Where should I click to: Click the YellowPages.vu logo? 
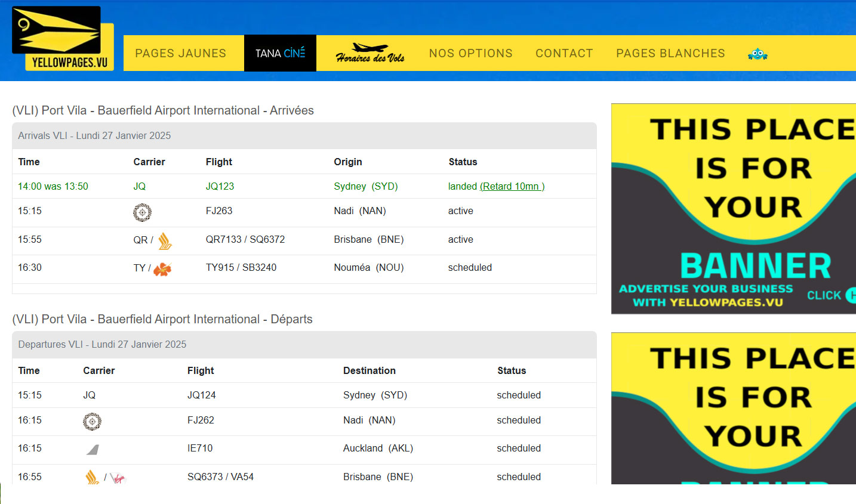pos(63,39)
